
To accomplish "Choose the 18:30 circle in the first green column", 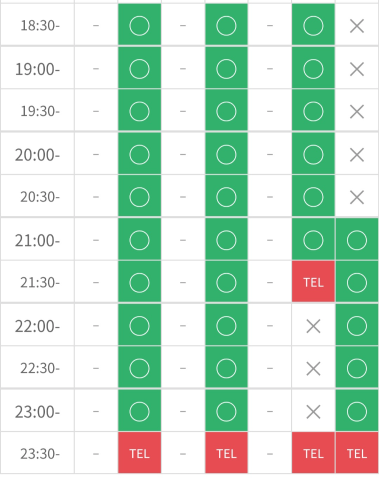I will click(x=139, y=25).
